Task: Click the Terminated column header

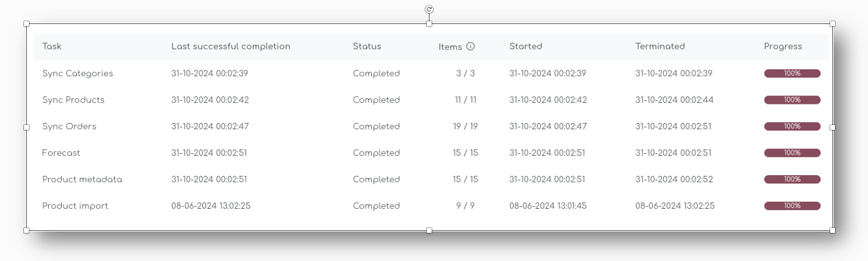Action: pyautogui.click(x=660, y=47)
